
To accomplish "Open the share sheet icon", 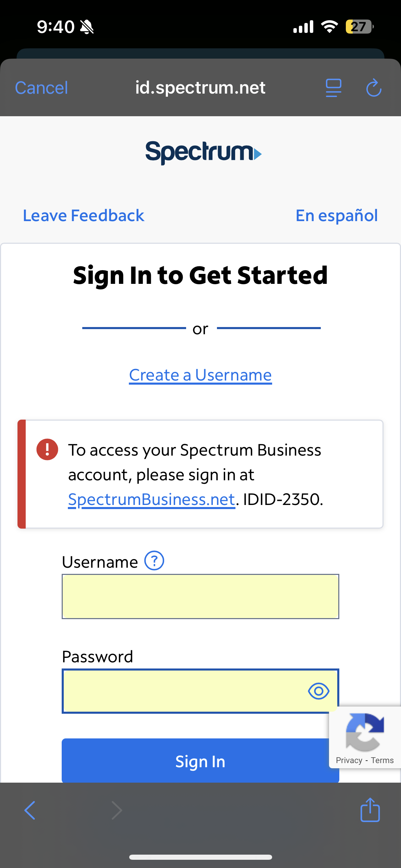I will pos(370,810).
